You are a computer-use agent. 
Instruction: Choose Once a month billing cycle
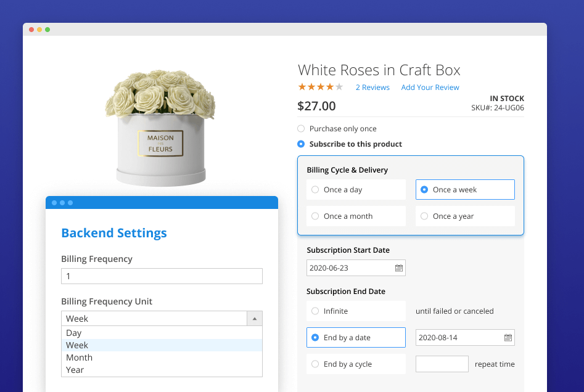click(316, 216)
